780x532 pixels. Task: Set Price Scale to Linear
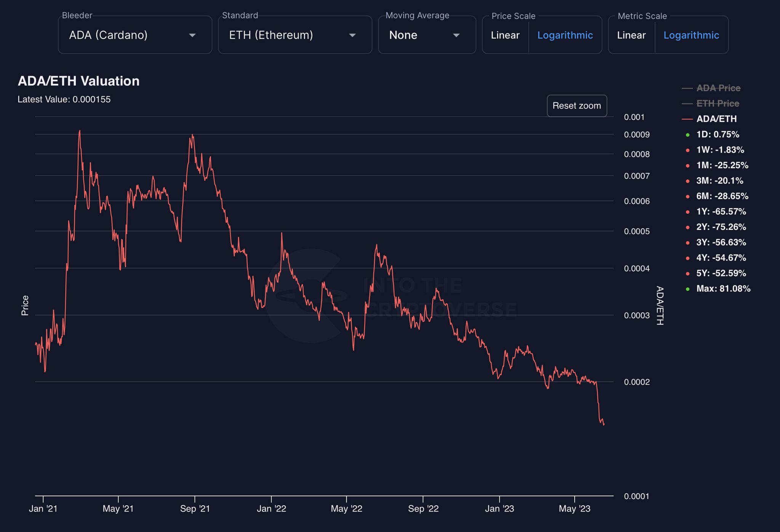(505, 35)
